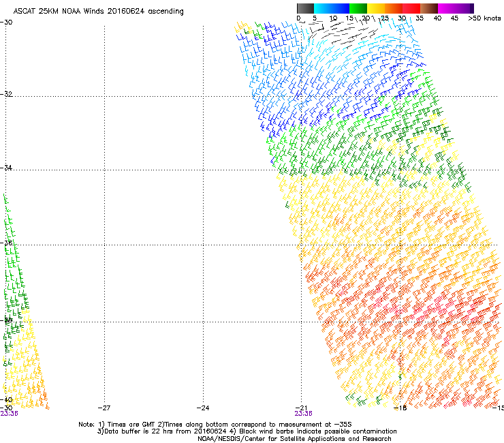Click the yellow 20-25 knots color bar segment
The height and width of the screenshot is (443, 504).
pyautogui.click(x=376, y=8)
